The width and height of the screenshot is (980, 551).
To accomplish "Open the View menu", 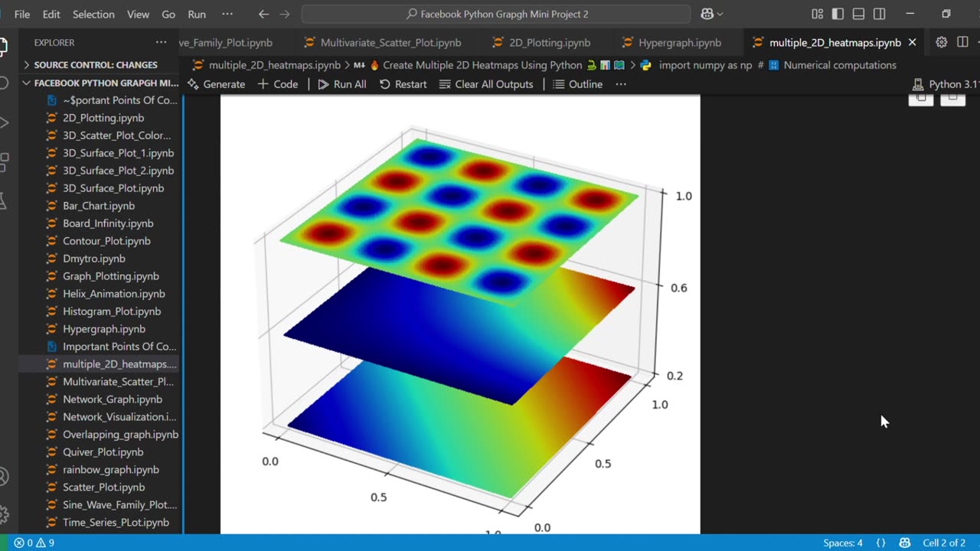I will (138, 14).
